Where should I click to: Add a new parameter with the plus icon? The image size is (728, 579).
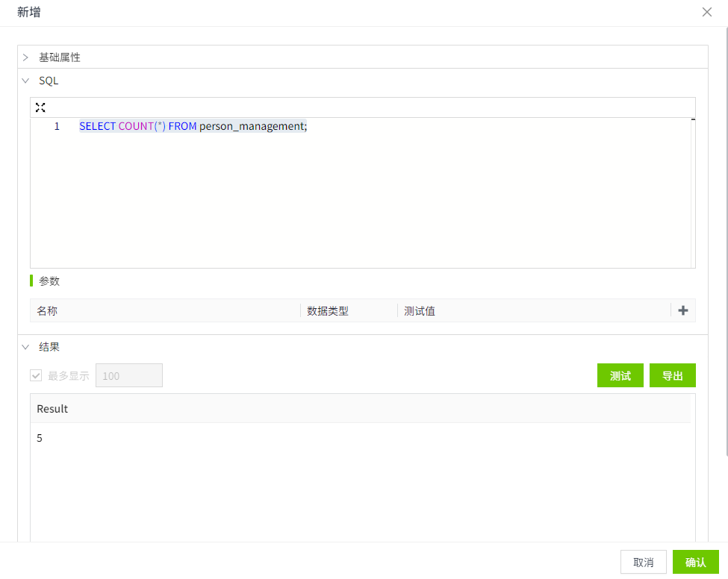tap(682, 310)
